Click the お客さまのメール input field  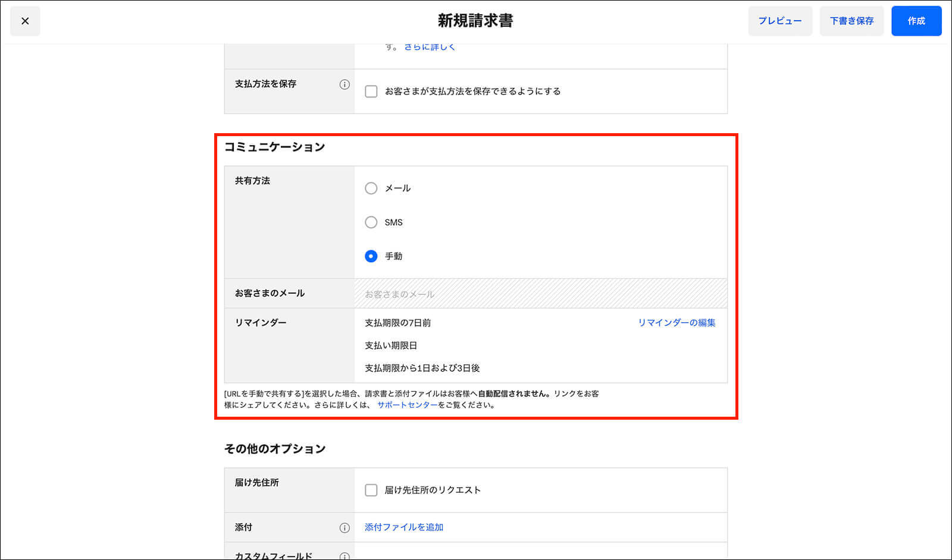click(x=541, y=294)
